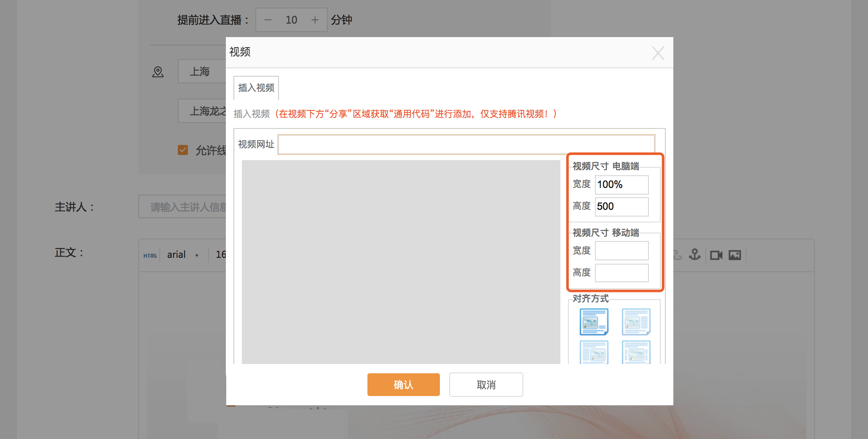The image size is (868, 439).
Task: Click the video camera toolbar icon
Action: 716,255
